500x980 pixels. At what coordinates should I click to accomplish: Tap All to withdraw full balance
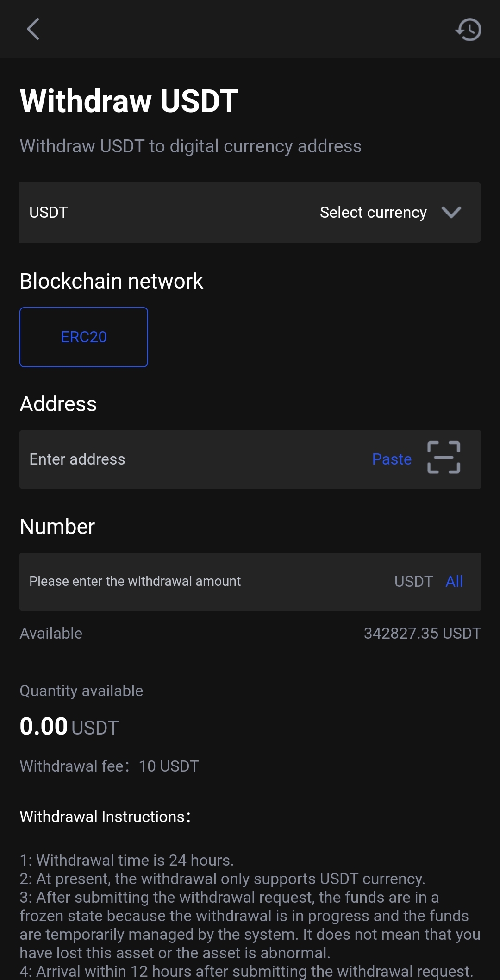coord(454,581)
